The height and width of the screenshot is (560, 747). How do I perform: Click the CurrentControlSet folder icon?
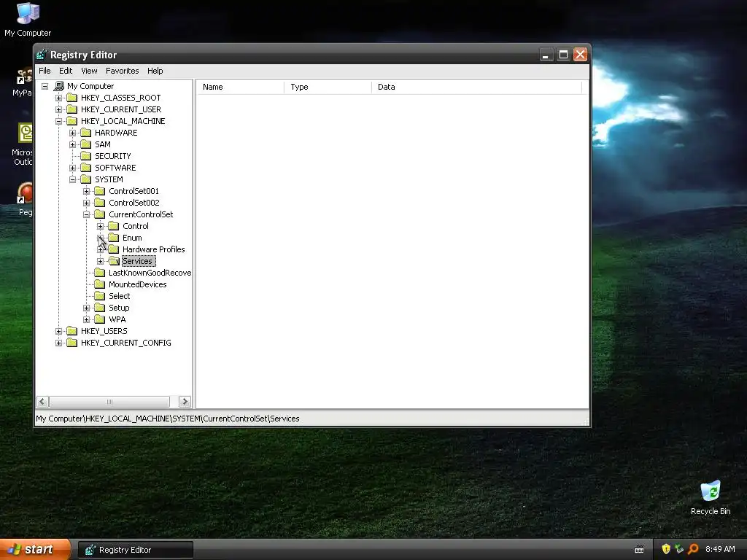coord(99,214)
